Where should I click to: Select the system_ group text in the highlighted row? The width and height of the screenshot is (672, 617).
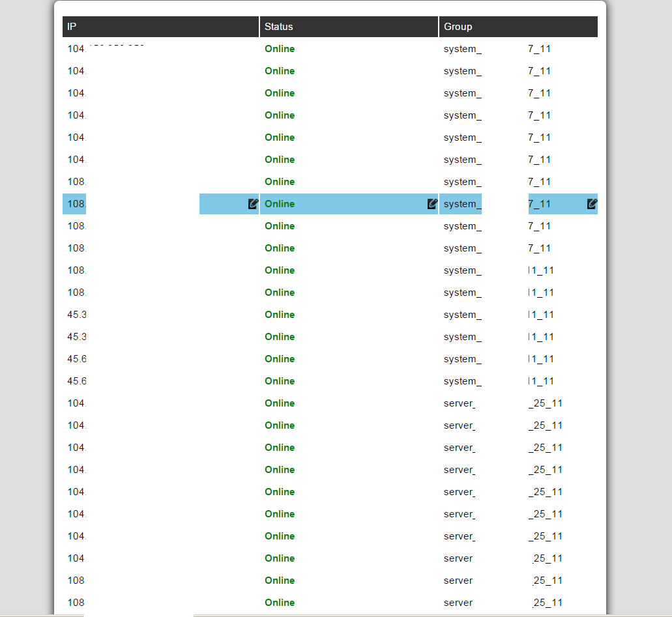click(x=462, y=205)
